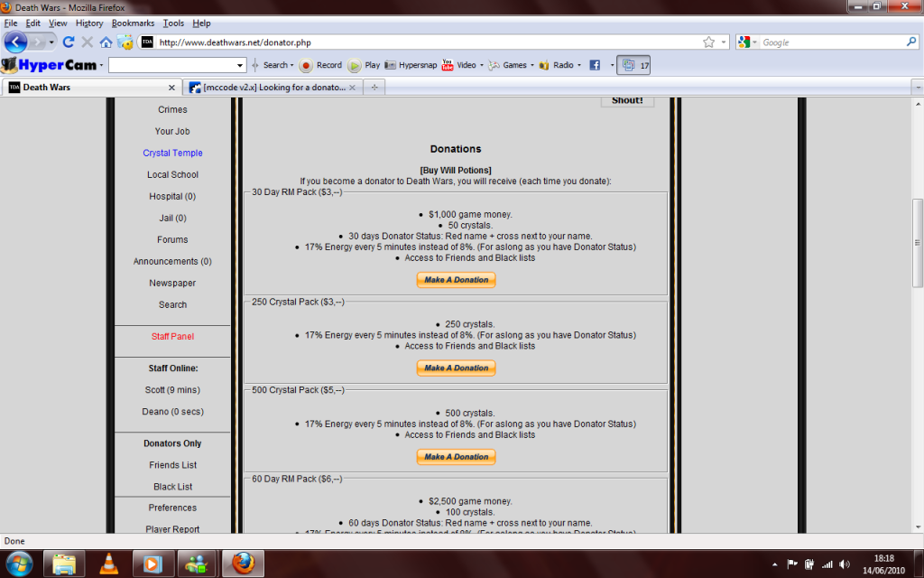Launch VLC media player from taskbar
924x578 pixels.
(109, 564)
